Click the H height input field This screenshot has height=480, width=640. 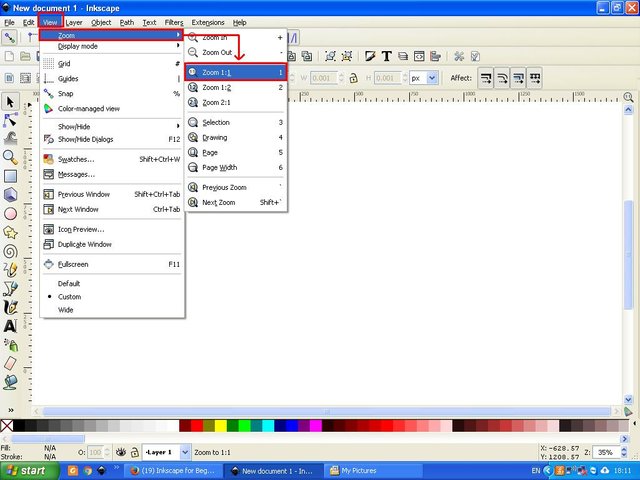pos(388,78)
